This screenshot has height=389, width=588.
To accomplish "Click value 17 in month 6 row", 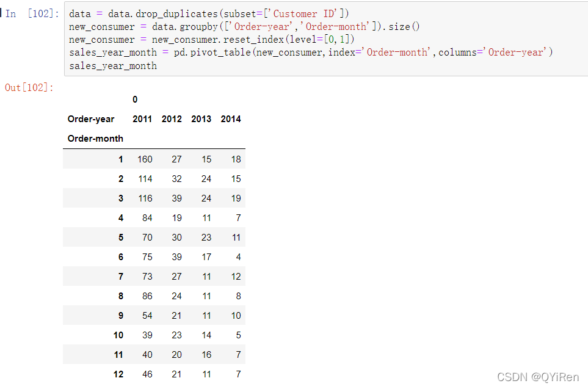I will coord(206,257).
